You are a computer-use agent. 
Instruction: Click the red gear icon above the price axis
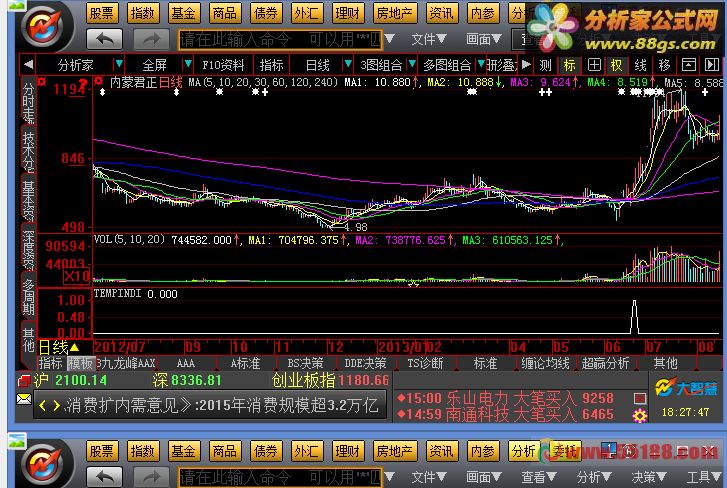42,82
